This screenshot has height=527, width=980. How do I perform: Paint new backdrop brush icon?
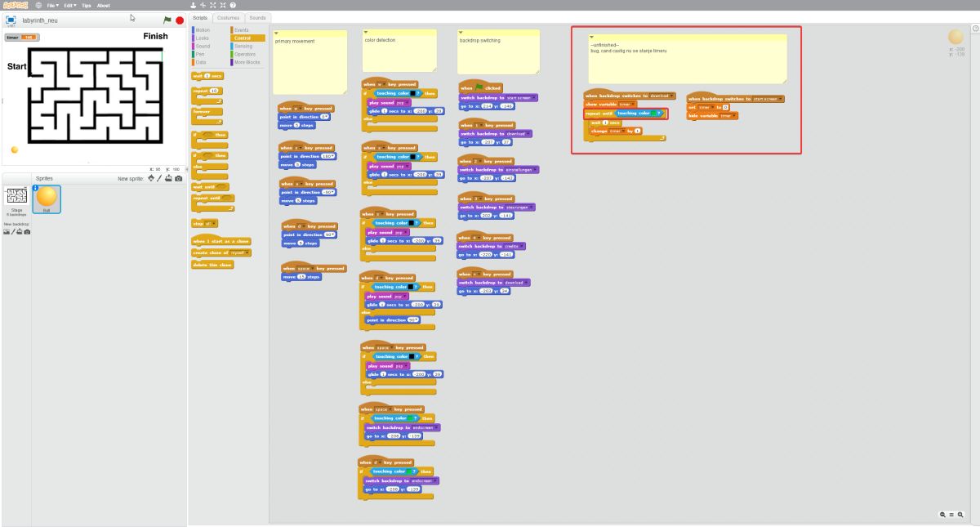pos(14,232)
